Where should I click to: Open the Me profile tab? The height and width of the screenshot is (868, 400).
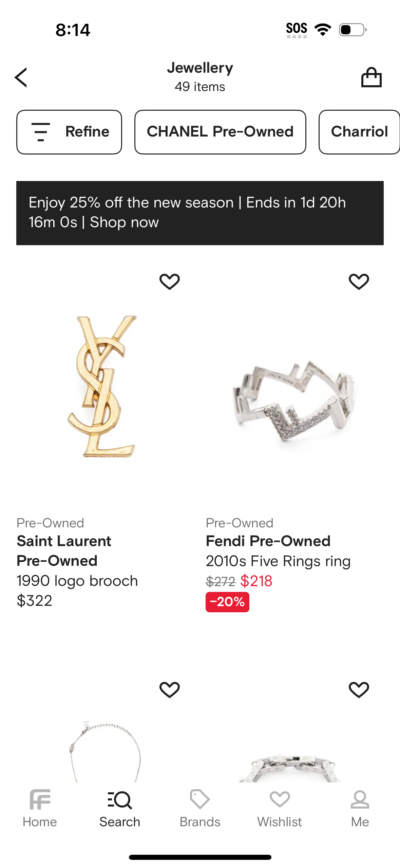click(x=360, y=809)
